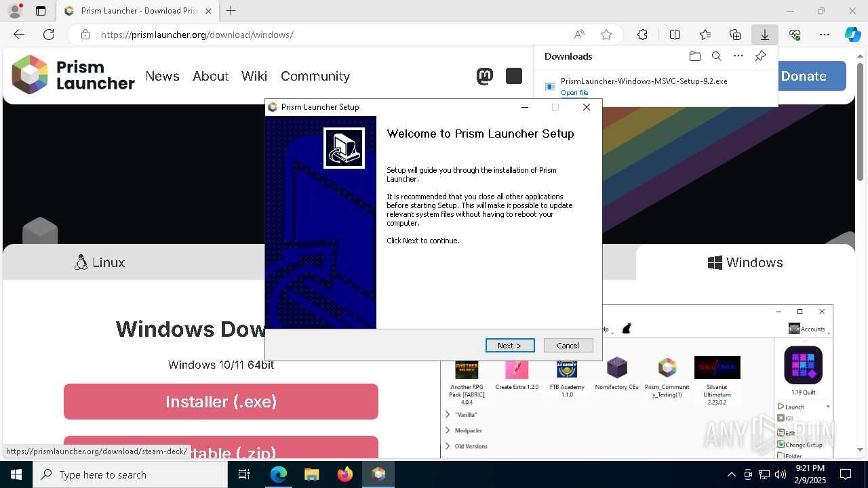Click the taskbar search box

[130, 474]
